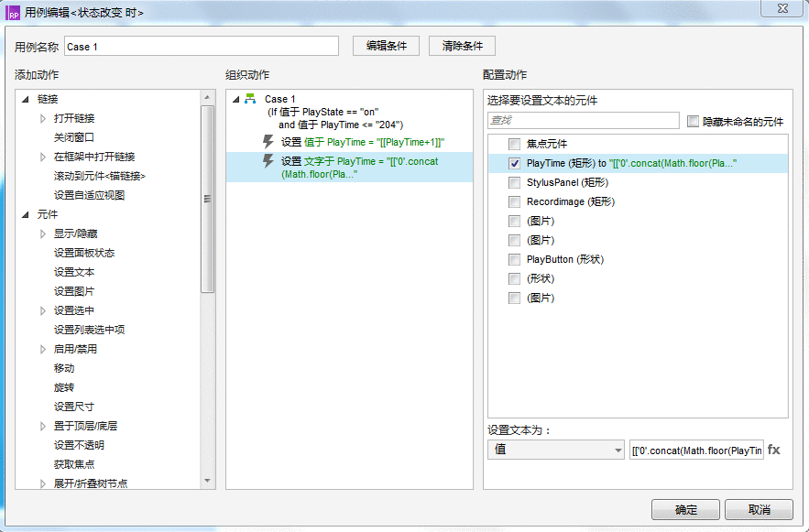Select the 在框架中打开链接 action label
Image resolution: width=809 pixels, height=532 pixels.
(x=94, y=157)
